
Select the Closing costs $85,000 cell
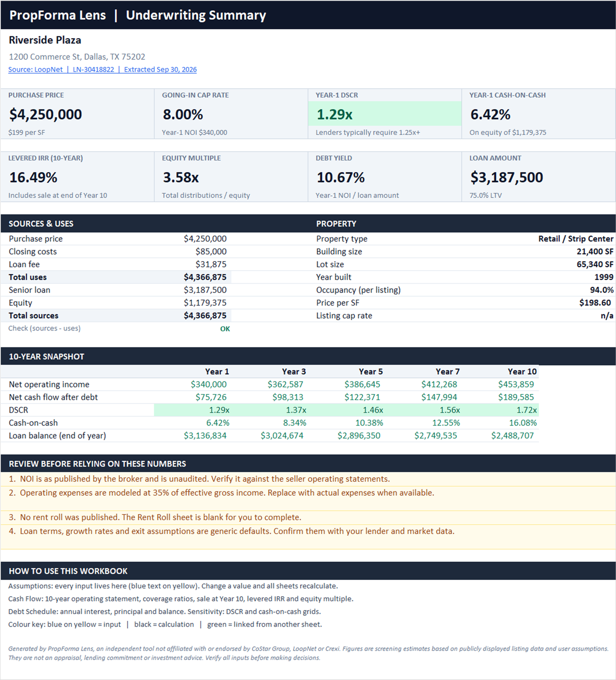tap(211, 251)
